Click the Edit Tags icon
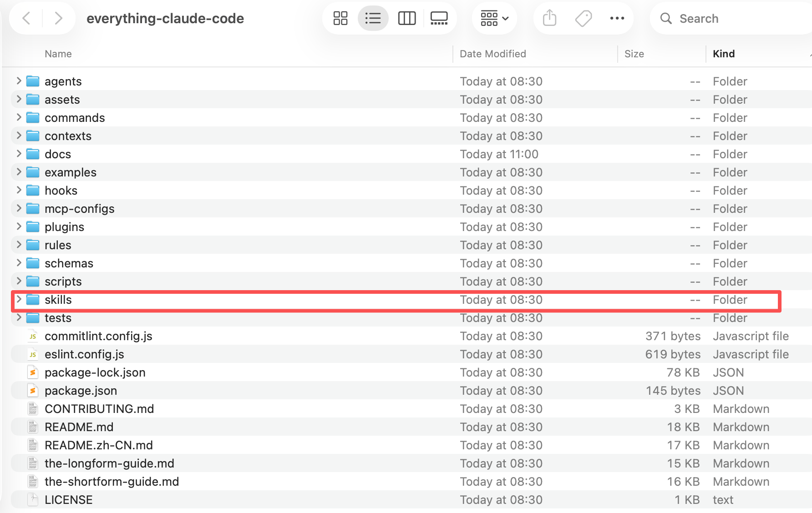The height and width of the screenshot is (513, 812). 583,18
